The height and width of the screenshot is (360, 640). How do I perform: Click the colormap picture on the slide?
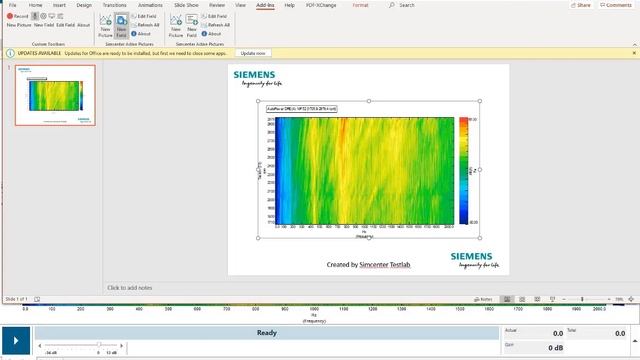(369, 169)
